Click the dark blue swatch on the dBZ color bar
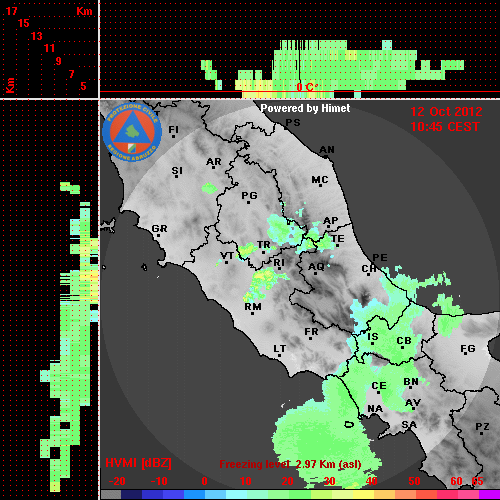Image resolution: width=500 pixels, height=500 pixels. (131, 494)
